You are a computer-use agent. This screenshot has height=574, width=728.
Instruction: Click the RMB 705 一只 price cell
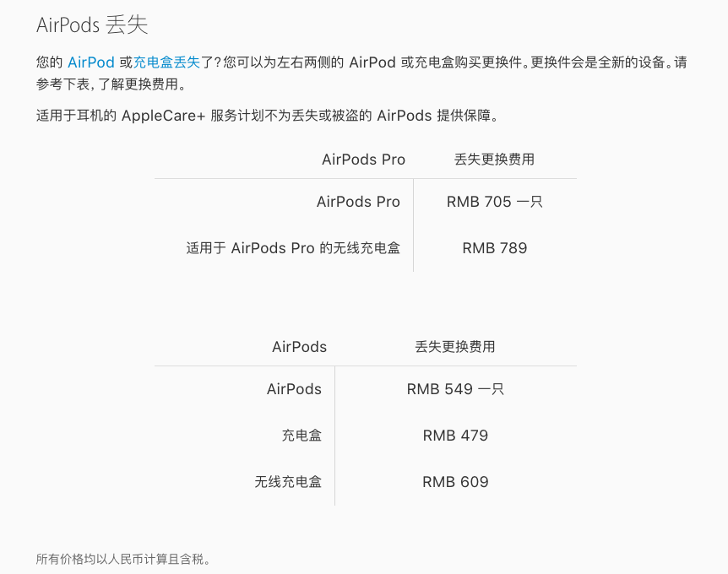tap(494, 202)
